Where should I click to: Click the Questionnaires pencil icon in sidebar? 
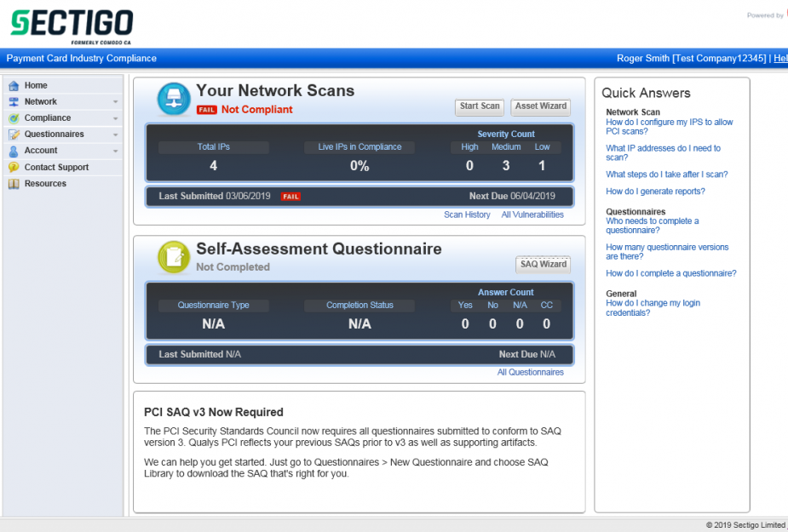pos(14,134)
